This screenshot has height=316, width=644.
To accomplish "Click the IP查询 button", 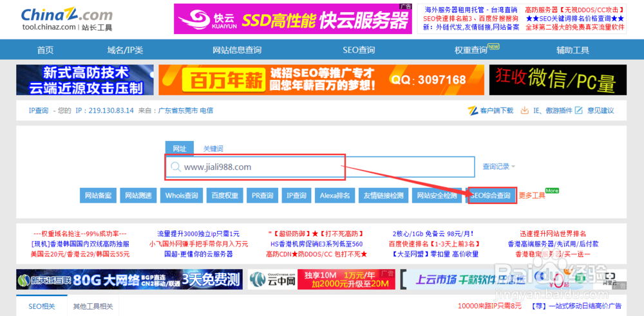I will point(296,196).
